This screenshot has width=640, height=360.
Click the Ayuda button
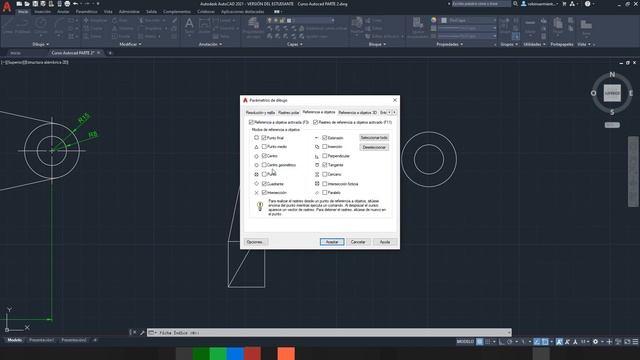pyautogui.click(x=385, y=242)
